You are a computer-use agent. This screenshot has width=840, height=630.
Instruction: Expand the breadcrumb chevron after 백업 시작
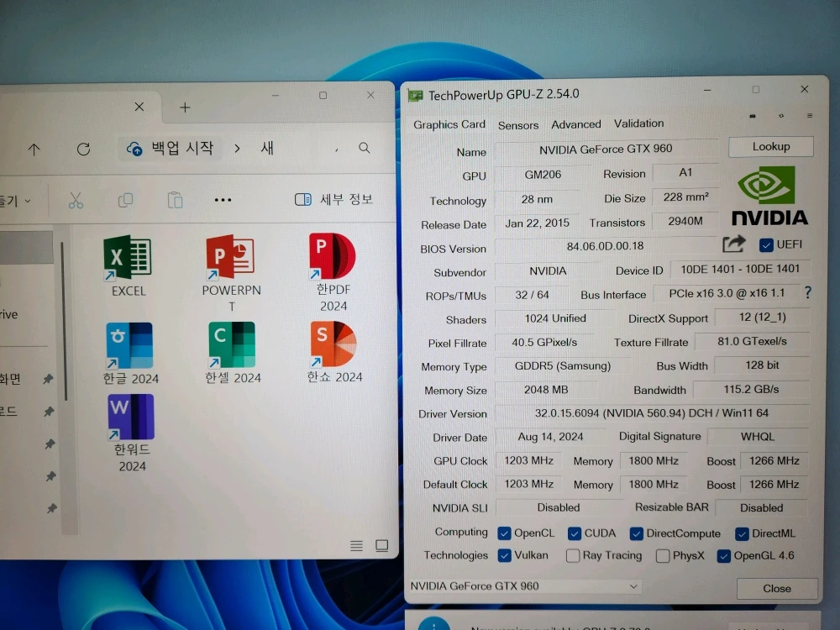coord(238,148)
